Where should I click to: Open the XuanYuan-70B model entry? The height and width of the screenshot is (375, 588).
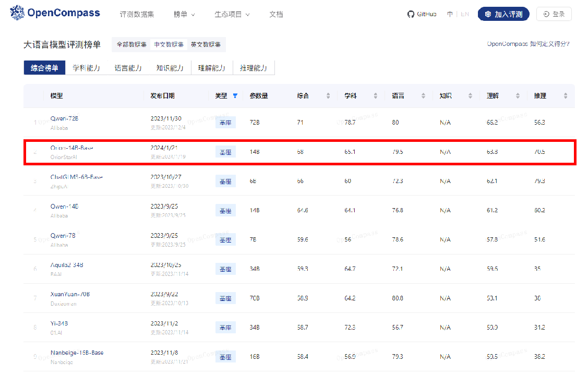tap(70, 294)
